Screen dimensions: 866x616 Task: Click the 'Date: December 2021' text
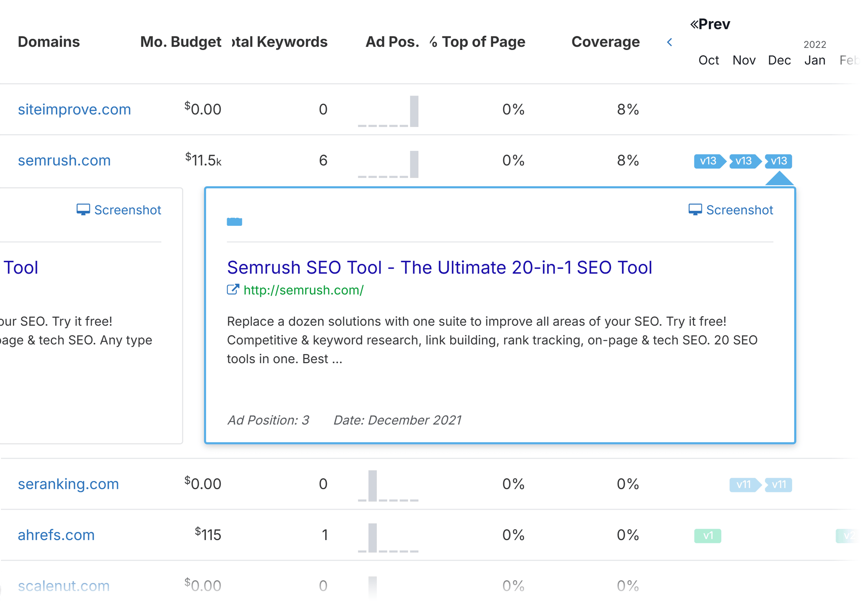397,420
